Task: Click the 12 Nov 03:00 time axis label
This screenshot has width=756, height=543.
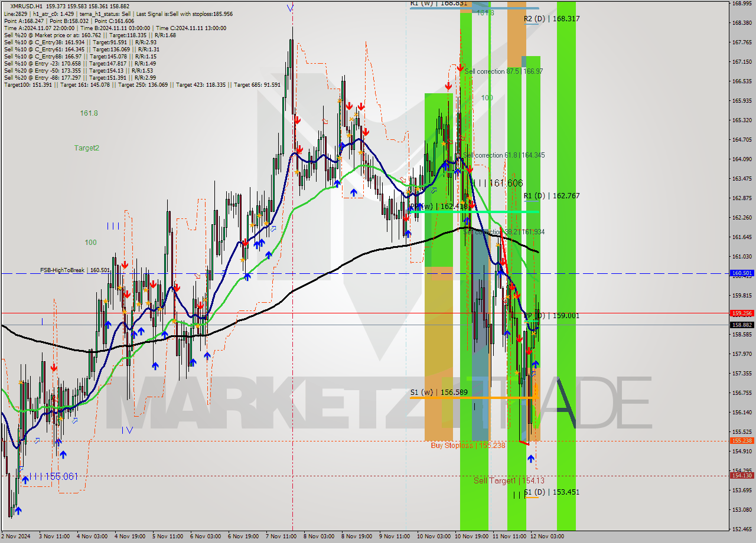Action: tap(548, 537)
